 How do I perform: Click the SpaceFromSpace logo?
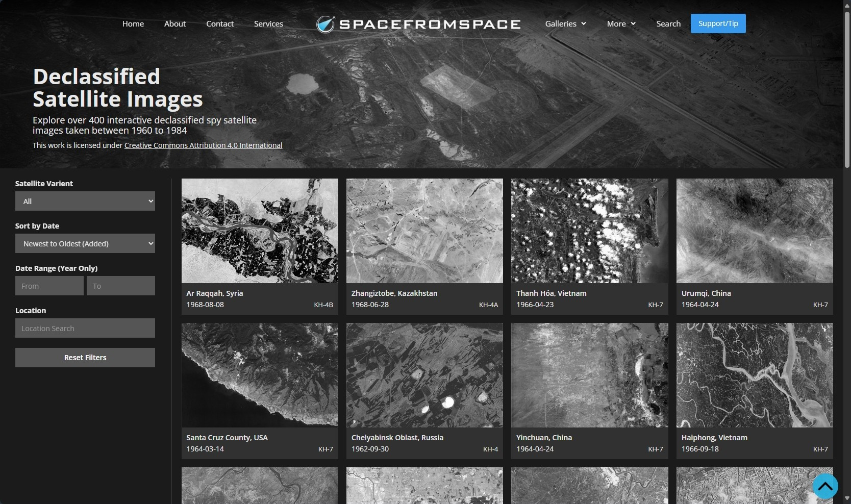(418, 24)
